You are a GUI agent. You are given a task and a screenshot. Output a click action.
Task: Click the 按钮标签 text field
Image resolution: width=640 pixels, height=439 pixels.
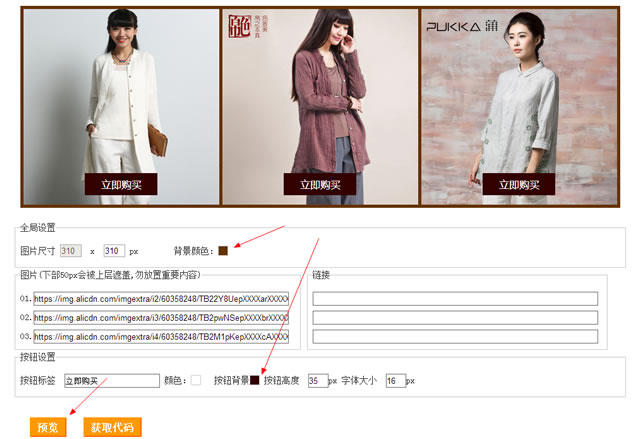[111, 380]
